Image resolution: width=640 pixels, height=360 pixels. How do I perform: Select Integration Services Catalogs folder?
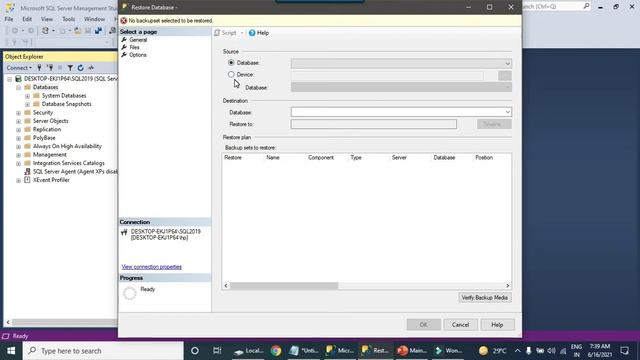pos(69,163)
